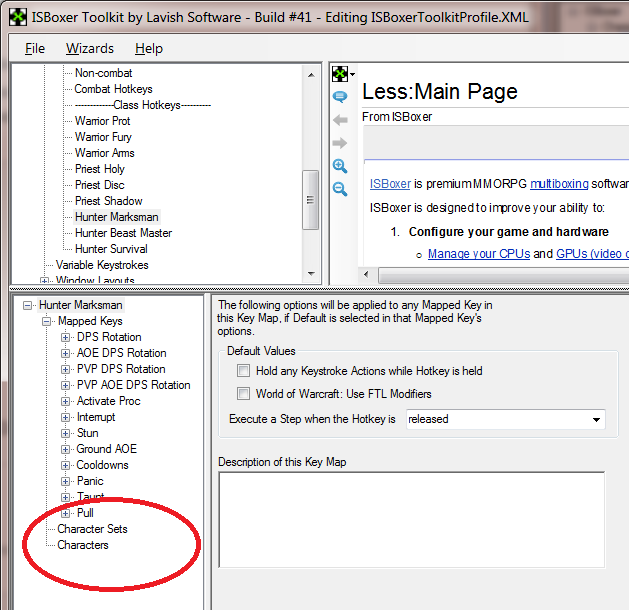This screenshot has height=610, width=629.
Task: Click the Less:Main Page heading
Action: coord(440,91)
